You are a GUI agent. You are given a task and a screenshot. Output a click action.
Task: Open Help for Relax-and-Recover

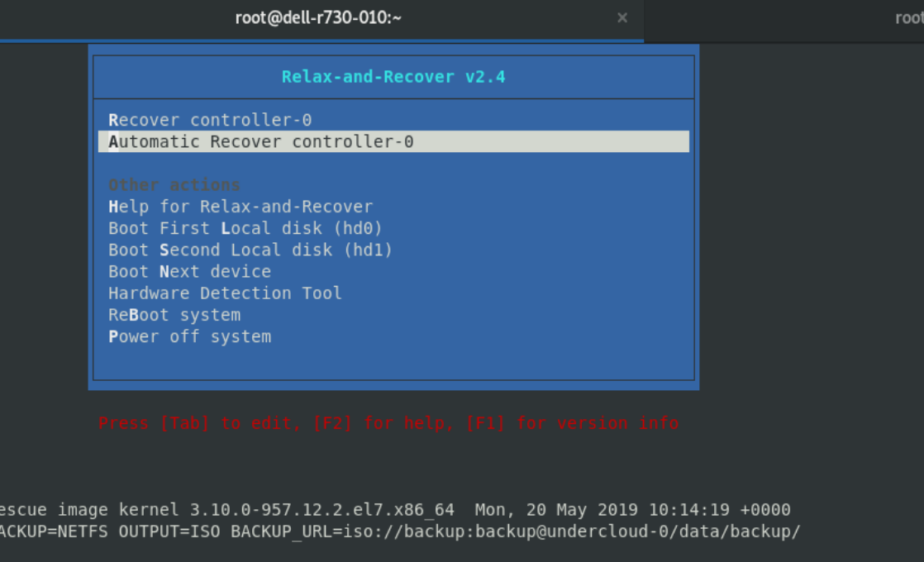(241, 207)
